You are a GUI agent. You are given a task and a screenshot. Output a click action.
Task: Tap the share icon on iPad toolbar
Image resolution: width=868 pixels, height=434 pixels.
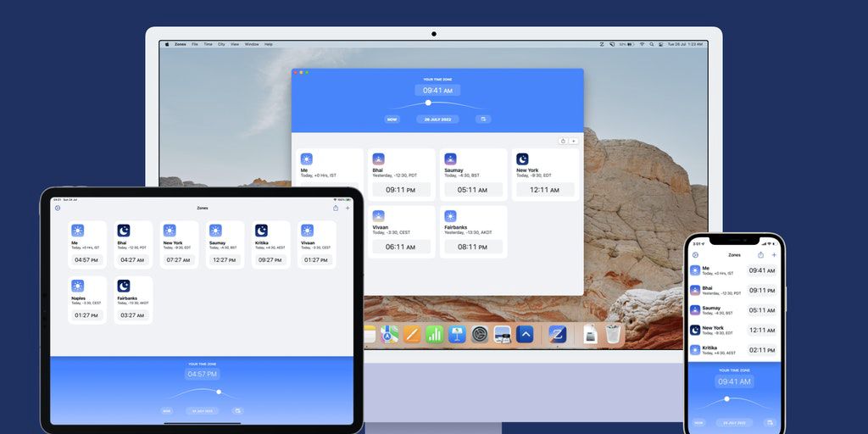point(336,208)
